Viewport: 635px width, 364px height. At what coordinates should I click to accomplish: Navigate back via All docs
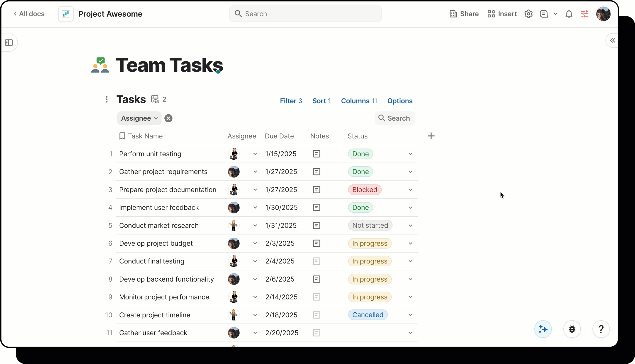29,14
